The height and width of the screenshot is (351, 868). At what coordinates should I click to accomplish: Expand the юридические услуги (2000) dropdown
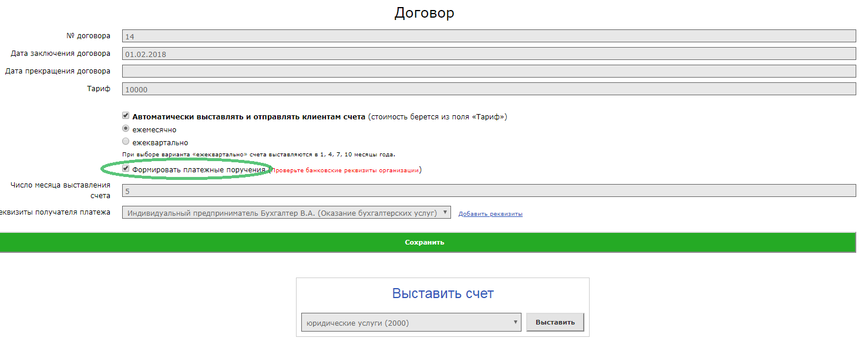click(411, 323)
